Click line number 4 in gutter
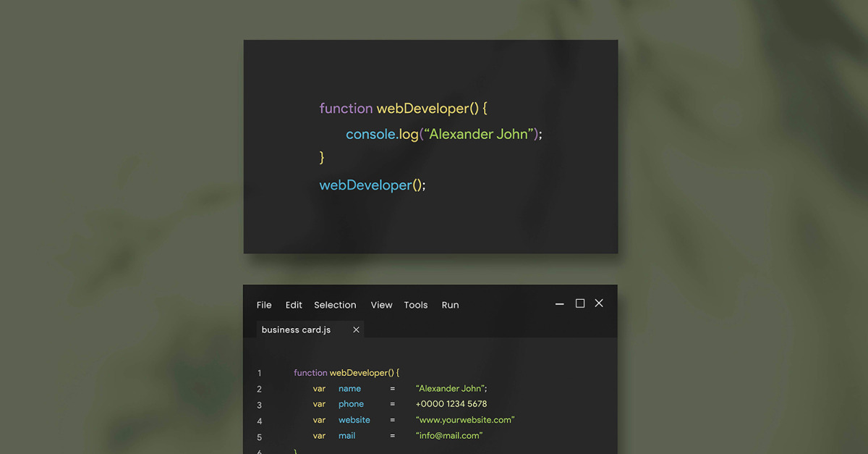Screen dimensions: 868x454 point(259,421)
